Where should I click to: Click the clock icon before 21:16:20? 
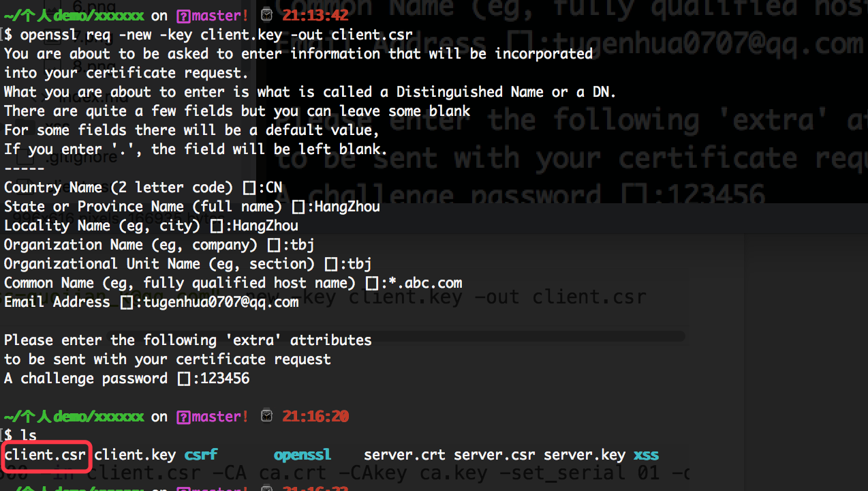[267, 416]
